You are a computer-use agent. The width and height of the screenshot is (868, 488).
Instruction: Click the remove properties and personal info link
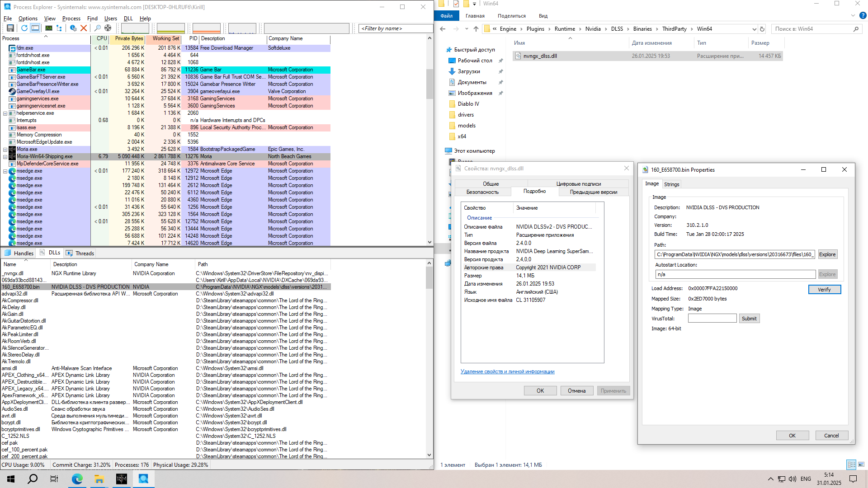click(x=507, y=371)
